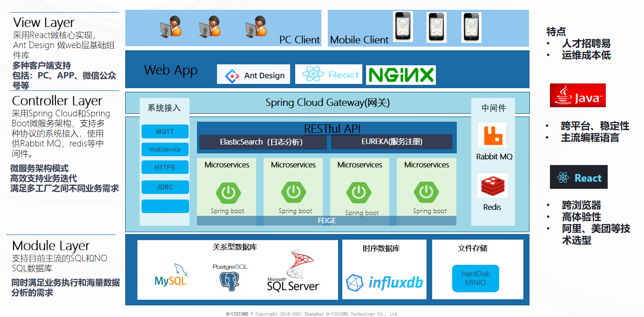Viewport: 644px width, 317px height.
Task: Click the 特点 heading
Action: [x=556, y=32]
